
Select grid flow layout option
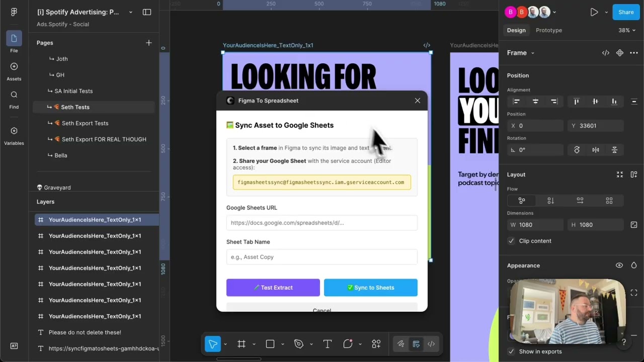click(x=609, y=201)
